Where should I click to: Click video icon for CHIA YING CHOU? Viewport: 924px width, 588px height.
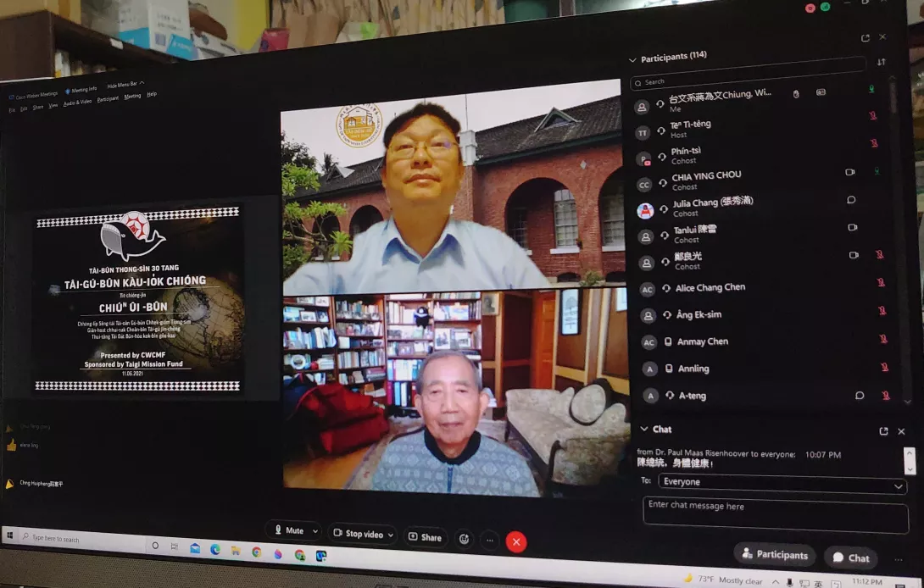[849, 173]
